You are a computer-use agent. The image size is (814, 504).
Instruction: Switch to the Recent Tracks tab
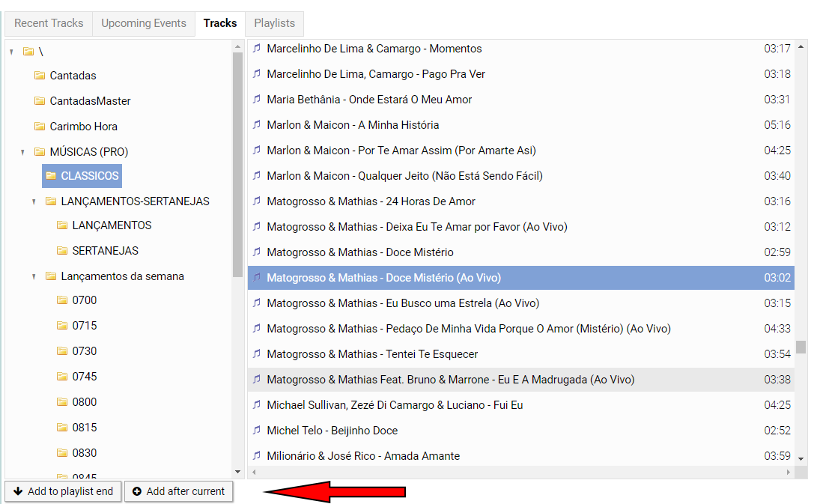49,23
